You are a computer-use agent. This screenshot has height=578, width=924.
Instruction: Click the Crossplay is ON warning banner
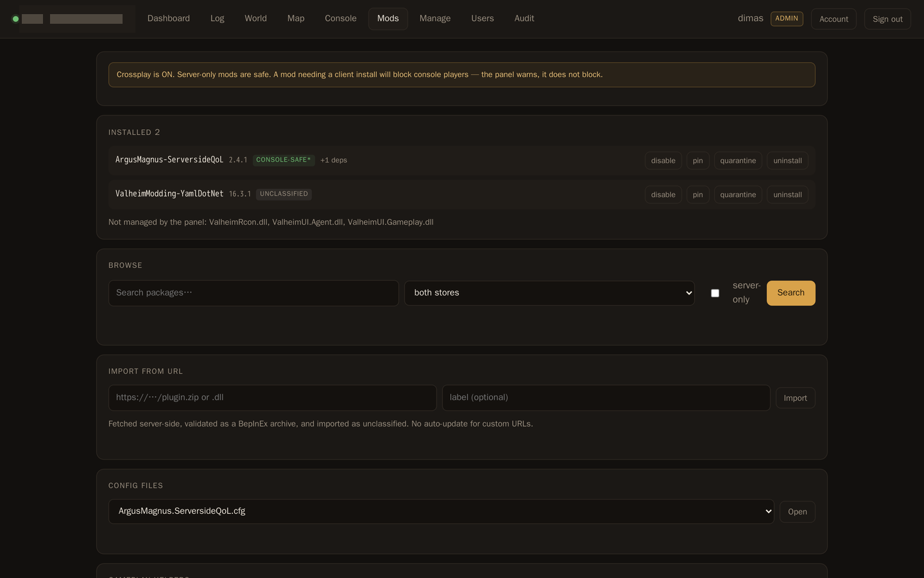pos(462,74)
